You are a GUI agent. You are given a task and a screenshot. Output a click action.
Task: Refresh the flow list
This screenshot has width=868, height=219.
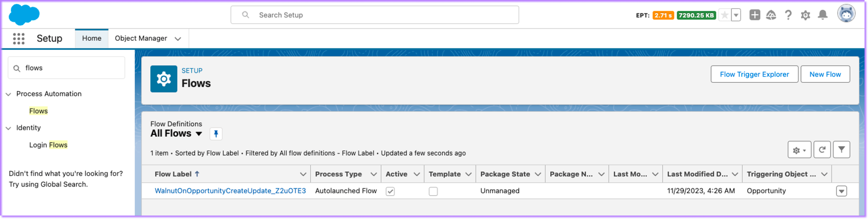[x=822, y=150]
